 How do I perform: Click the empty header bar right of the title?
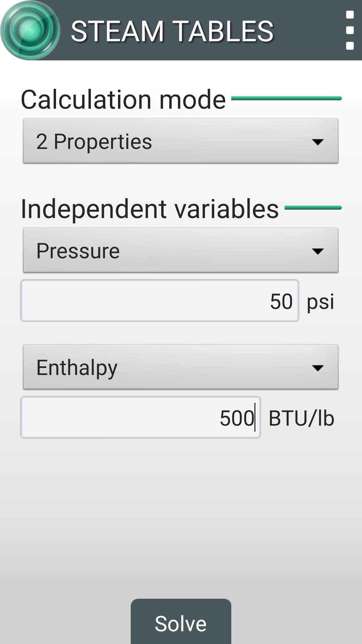pos(308,30)
